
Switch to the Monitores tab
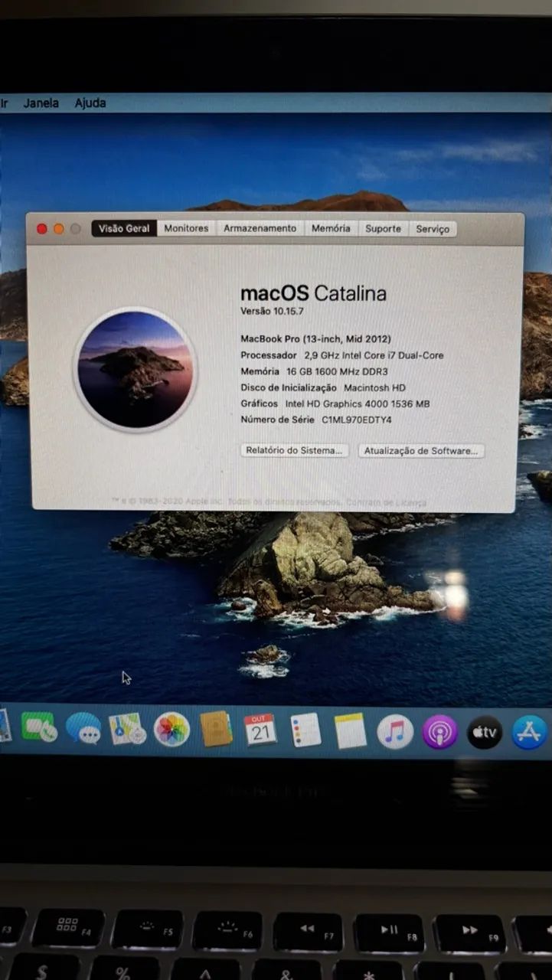click(186, 228)
